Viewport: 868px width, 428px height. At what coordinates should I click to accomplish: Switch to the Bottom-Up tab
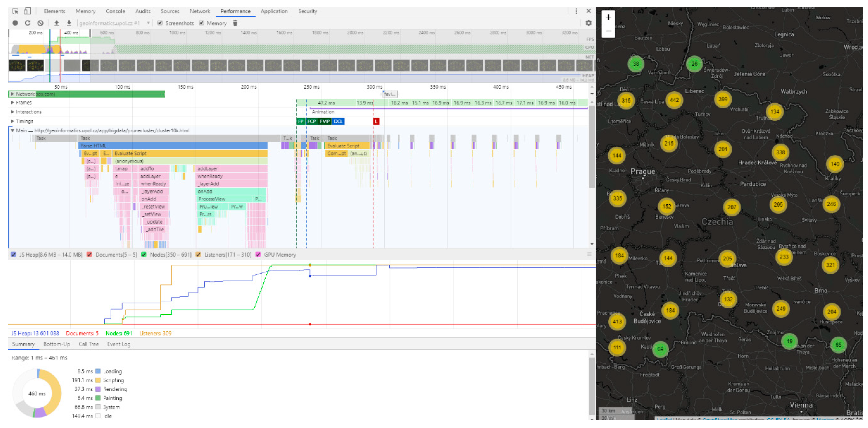click(57, 345)
